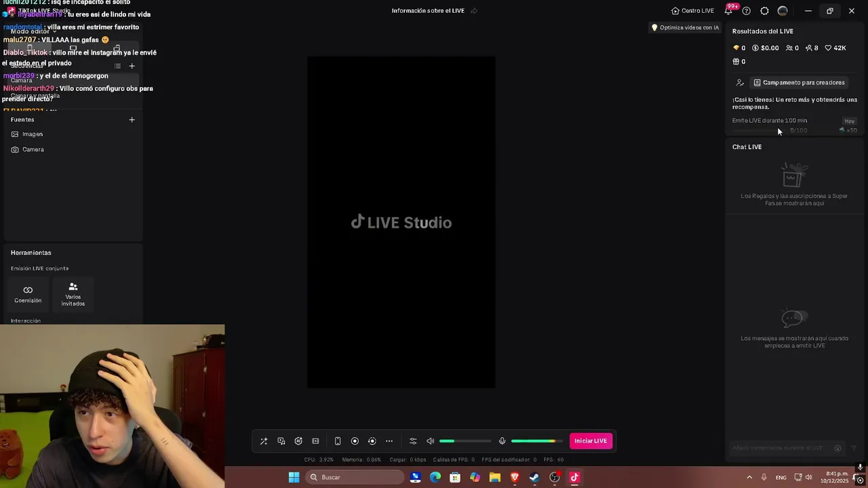This screenshot has width=868, height=488.
Task: Open the media and music overlay tool
Action: (x=281, y=441)
